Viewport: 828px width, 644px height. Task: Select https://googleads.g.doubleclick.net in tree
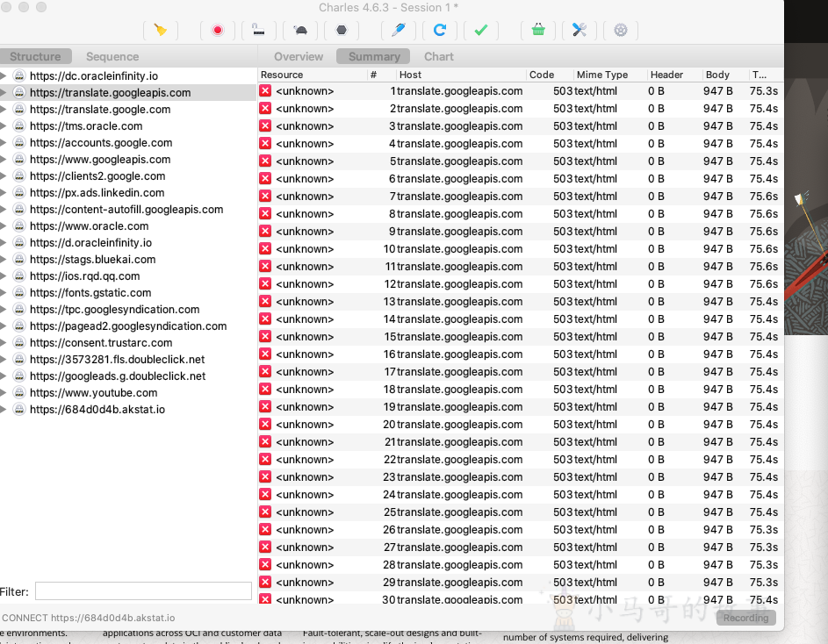[118, 376]
